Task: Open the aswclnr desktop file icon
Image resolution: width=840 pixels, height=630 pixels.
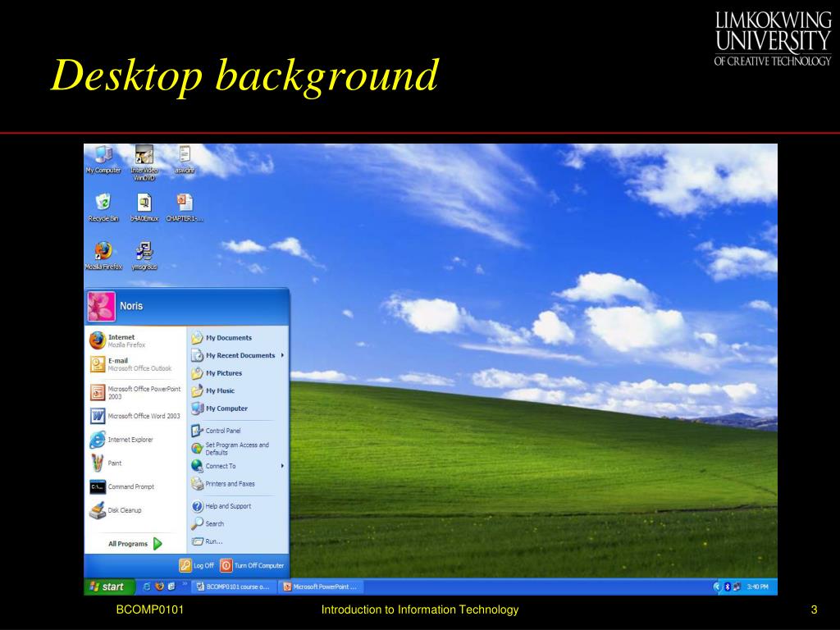Action: (x=185, y=159)
